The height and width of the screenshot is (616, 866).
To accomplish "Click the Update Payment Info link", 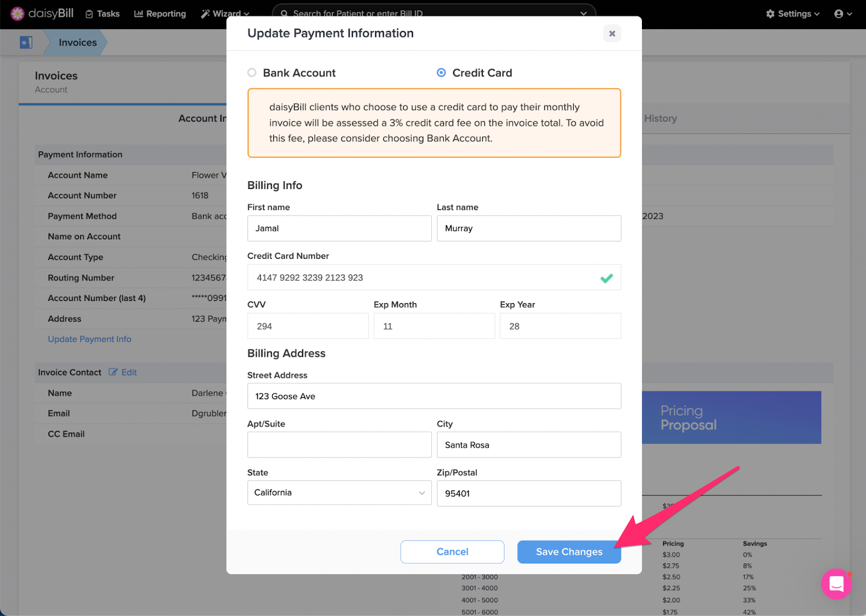I will click(89, 339).
